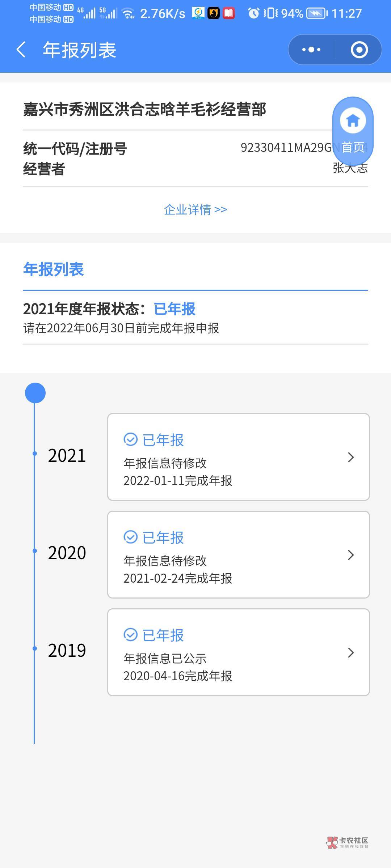
Task: Expand the 2019 annual report chevron
Action: click(x=350, y=652)
